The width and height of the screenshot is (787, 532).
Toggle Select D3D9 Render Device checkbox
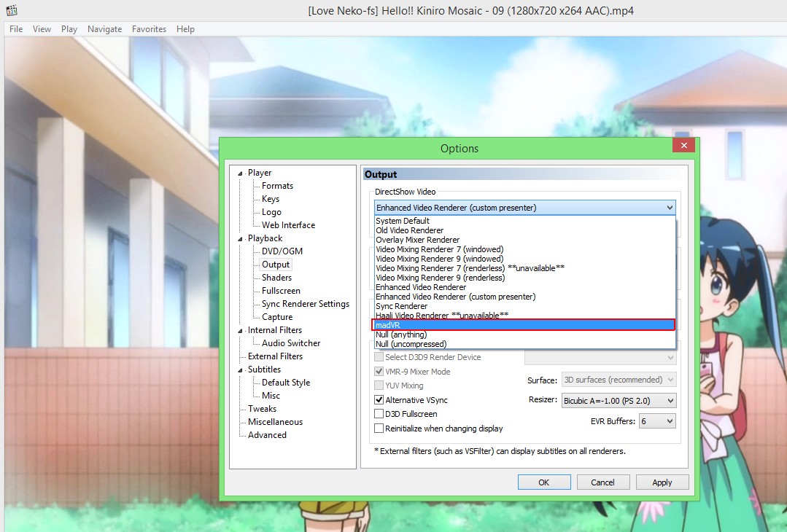379,357
